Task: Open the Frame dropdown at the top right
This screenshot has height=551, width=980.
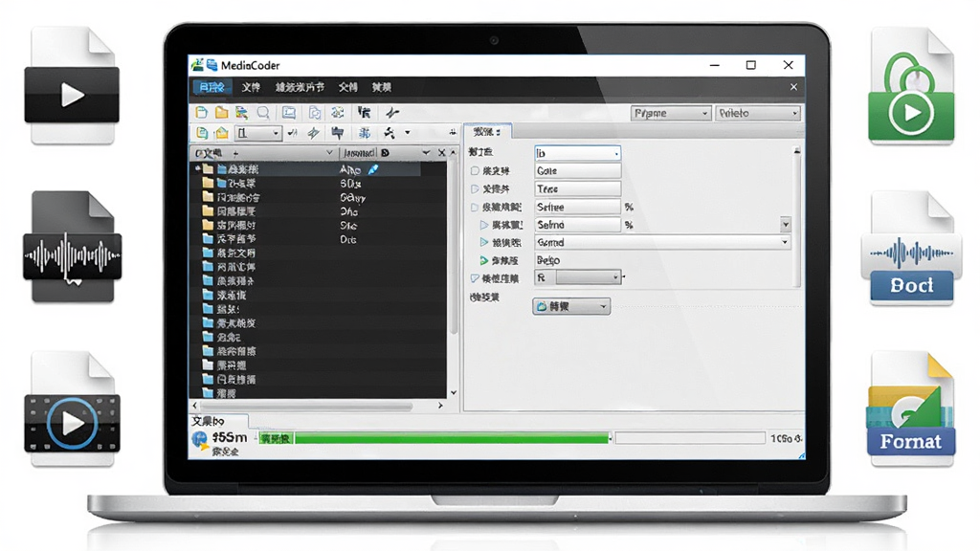Action: (670, 113)
